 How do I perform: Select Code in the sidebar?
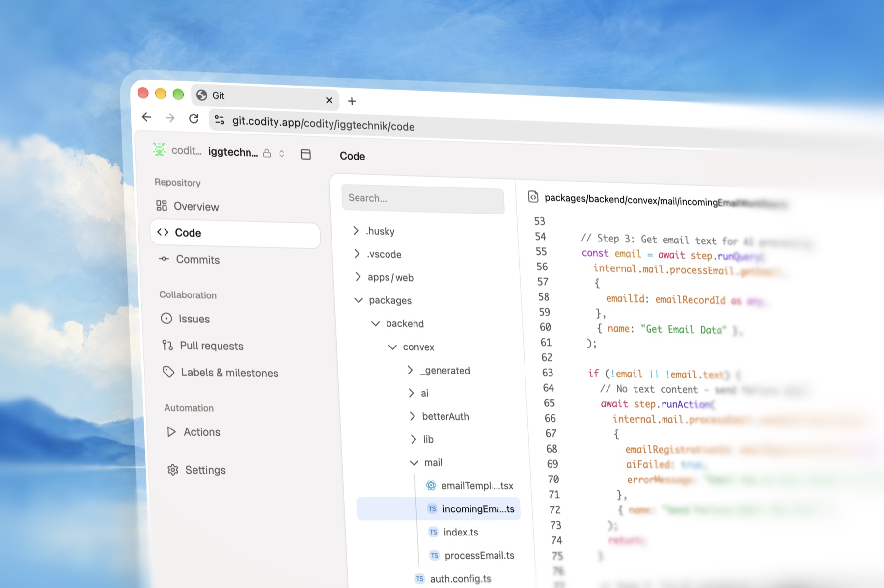pyautogui.click(x=235, y=233)
